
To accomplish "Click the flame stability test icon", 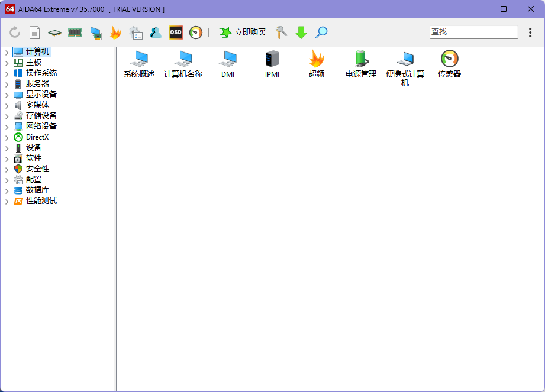I will (x=115, y=33).
